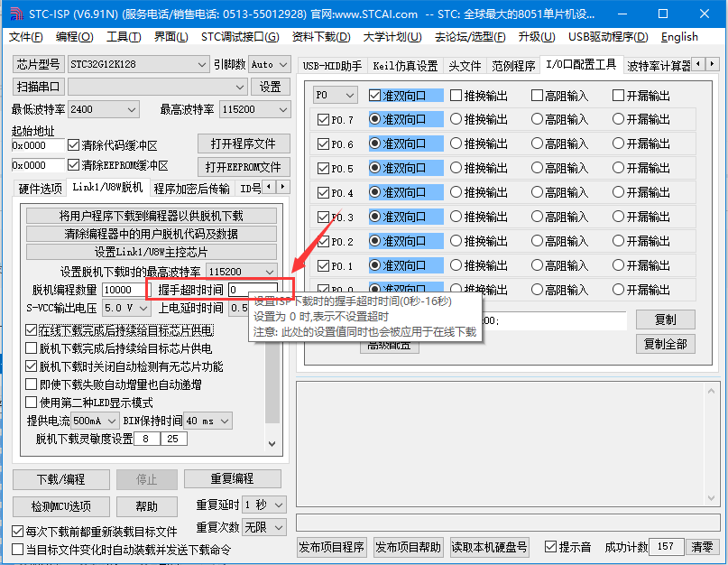Click 检测MCU选项 button
This screenshot has height=565, width=728.
click(x=61, y=506)
